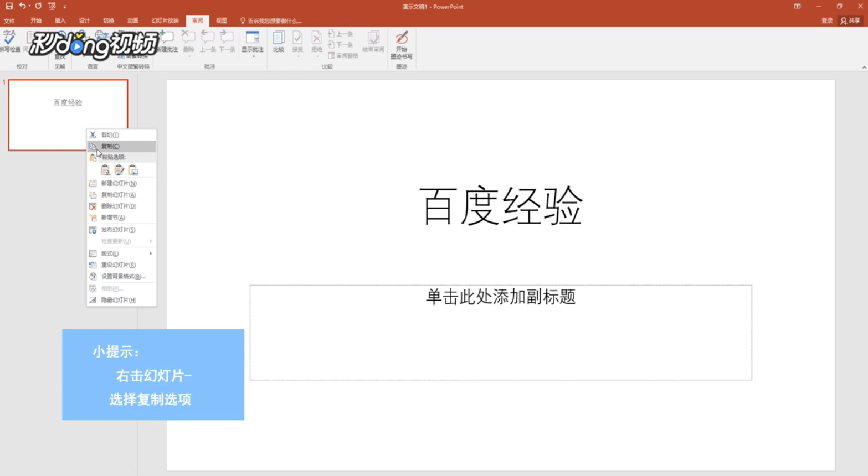Choose 删除幻灯片(D) in the context menu
The width and height of the screenshot is (868, 476).
pos(121,206)
